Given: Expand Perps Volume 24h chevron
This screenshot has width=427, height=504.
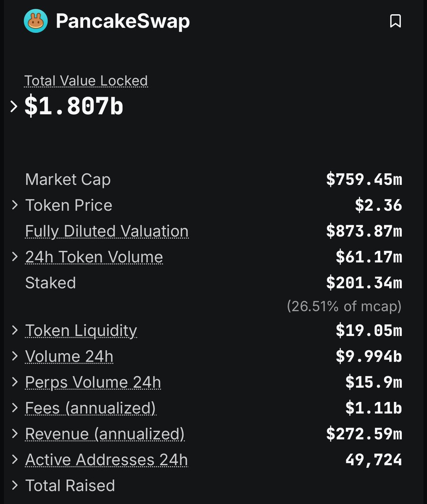Looking at the screenshot, I should click(x=15, y=382).
